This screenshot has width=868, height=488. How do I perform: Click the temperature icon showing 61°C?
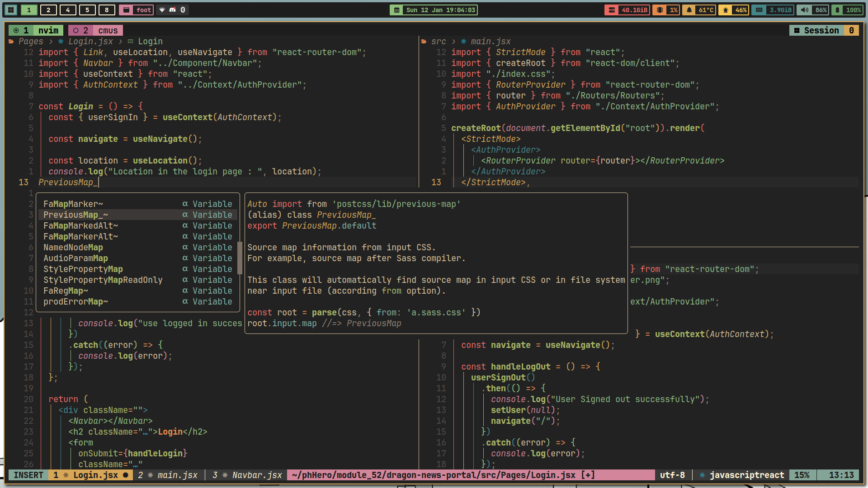(x=689, y=10)
